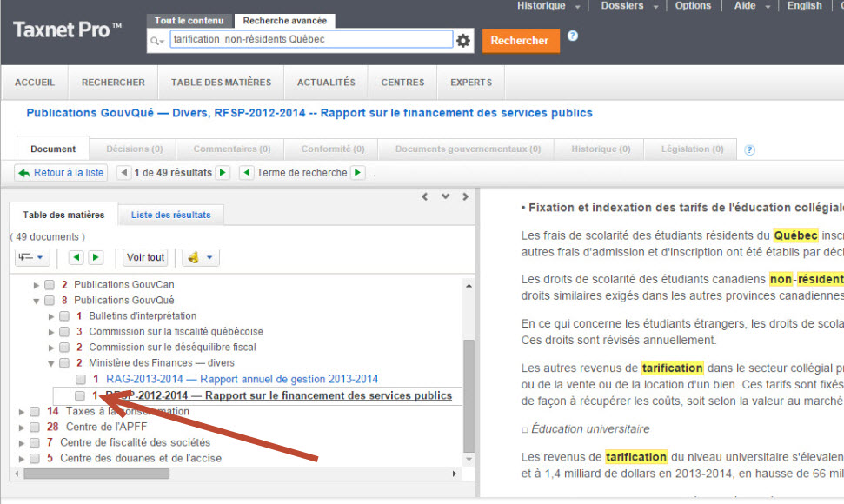
Task: Check the Publications GouvCan checkbox
Action: coord(50,284)
